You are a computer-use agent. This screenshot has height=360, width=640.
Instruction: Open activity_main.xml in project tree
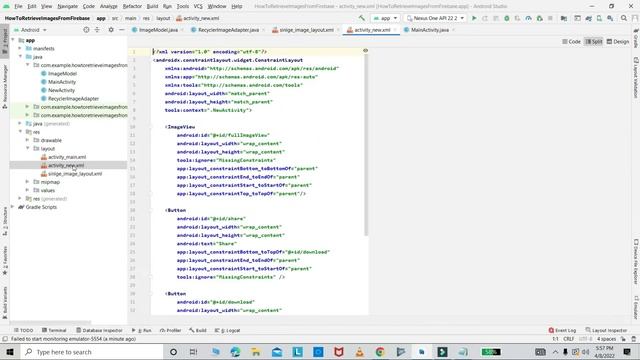tap(67, 157)
